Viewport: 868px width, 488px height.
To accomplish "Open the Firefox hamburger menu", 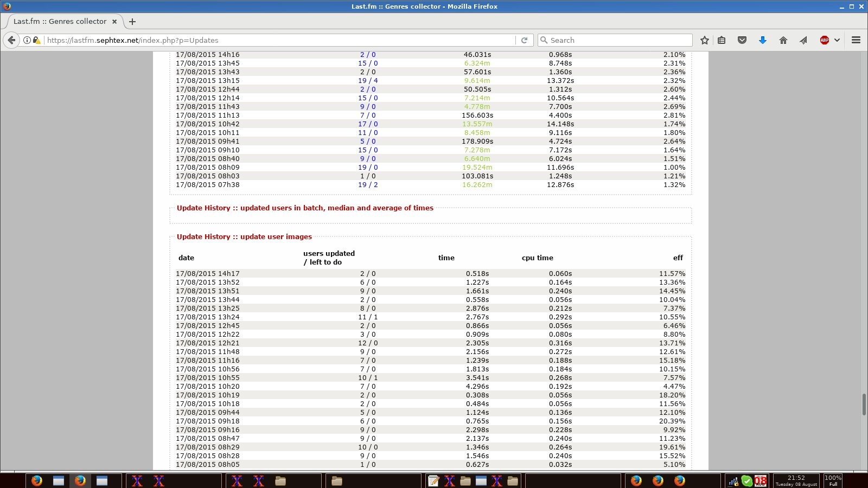I will point(856,40).
